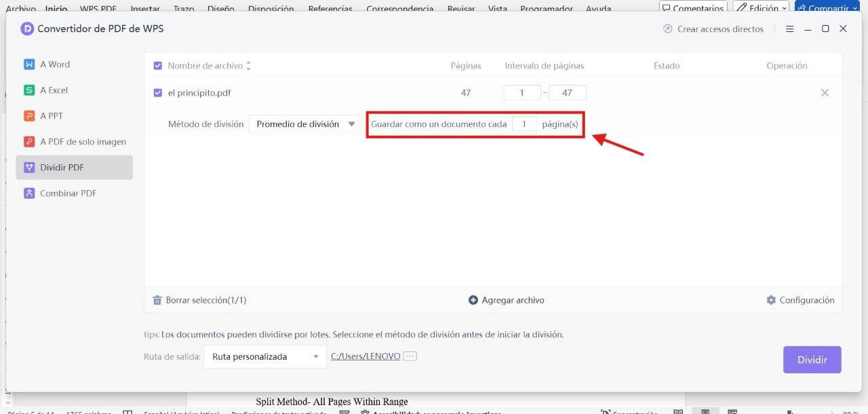Viewport: 868px width, 414px height.
Task: Click the Dividir button
Action: [812, 360]
